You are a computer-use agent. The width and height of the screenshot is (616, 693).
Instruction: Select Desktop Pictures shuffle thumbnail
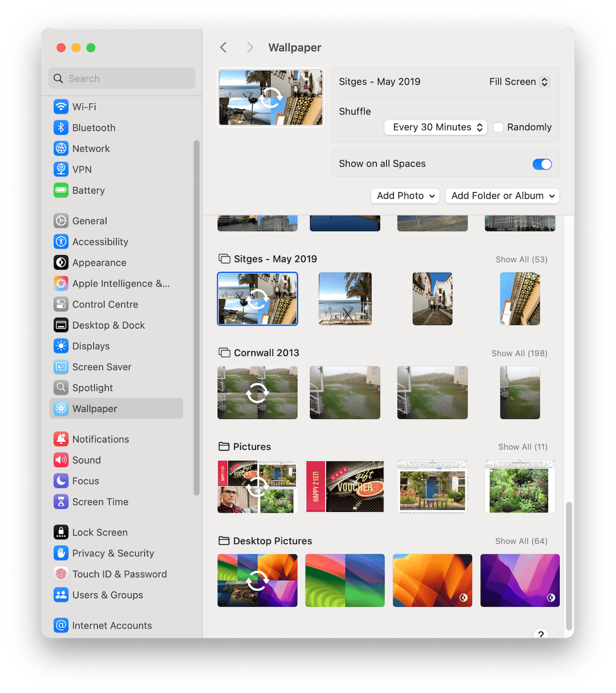(257, 580)
